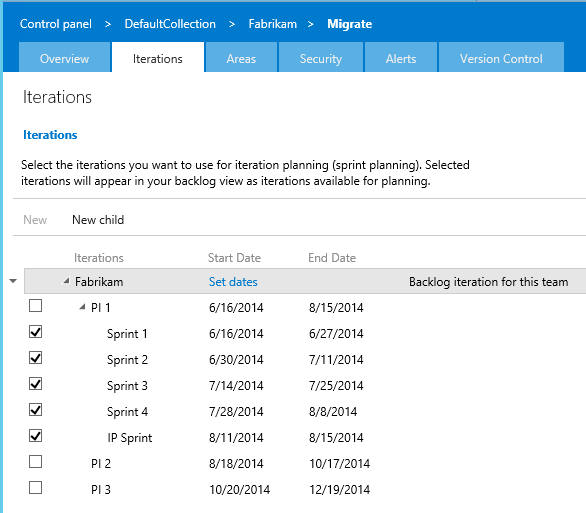Screen dimensions: 586x513
Task: Click PI 2 end date 10/17/2014
Action: click(339, 464)
